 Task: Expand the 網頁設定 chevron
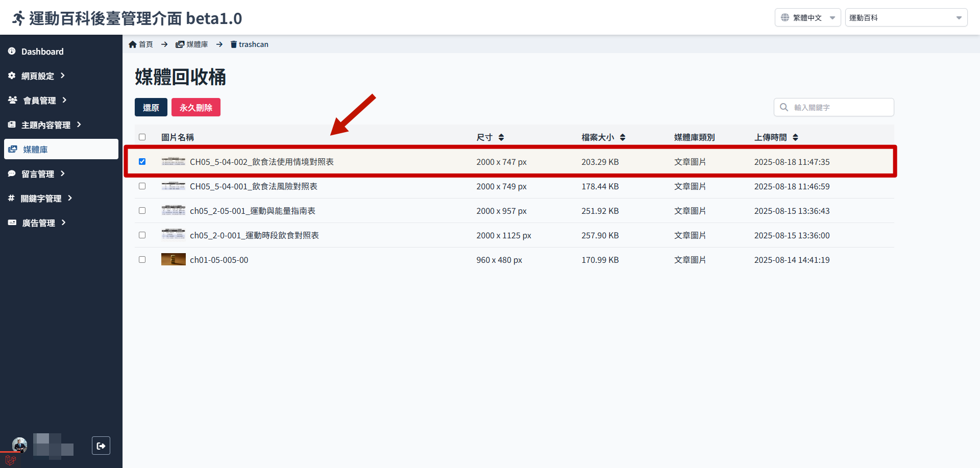(63, 76)
